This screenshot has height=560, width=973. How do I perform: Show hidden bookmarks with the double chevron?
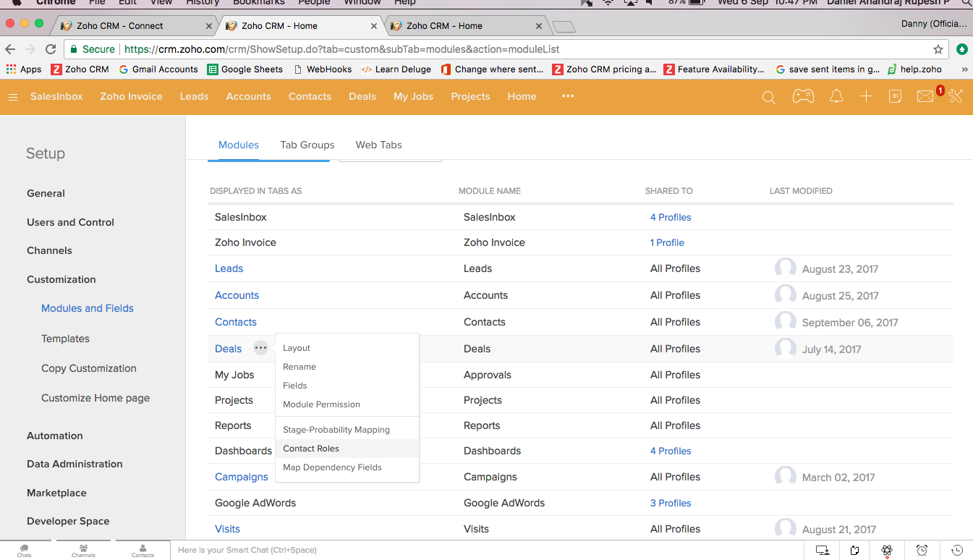[964, 69]
